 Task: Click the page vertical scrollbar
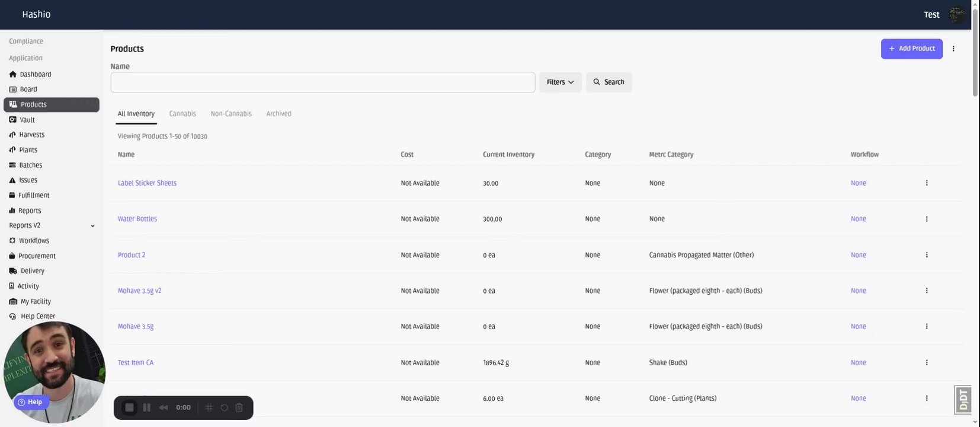975,52
